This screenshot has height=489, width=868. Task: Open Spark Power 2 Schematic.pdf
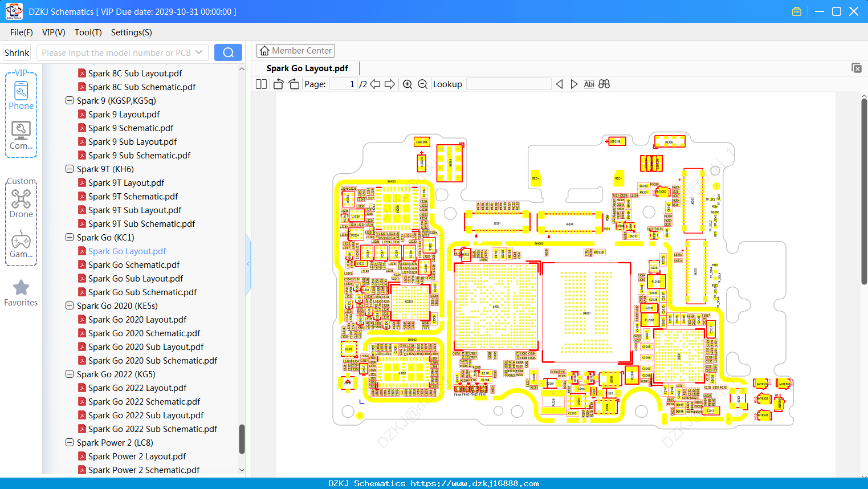pyautogui.click(x=144, y=470)
